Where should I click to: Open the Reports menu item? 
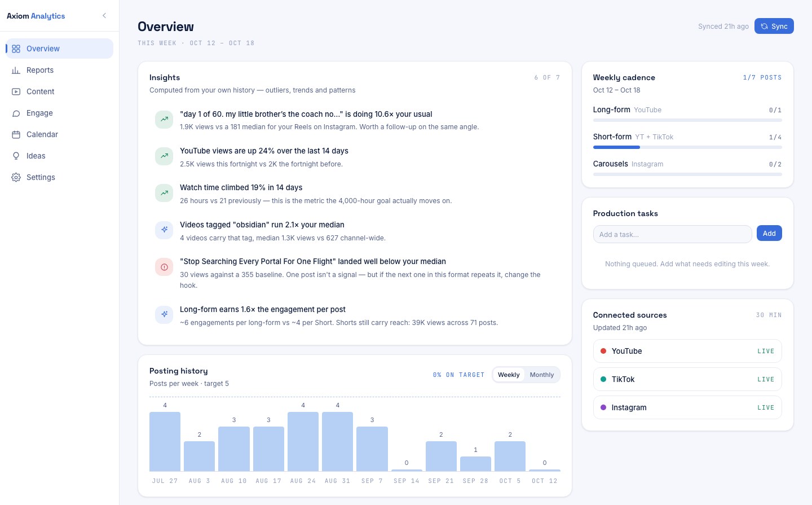tap(59, 70)
